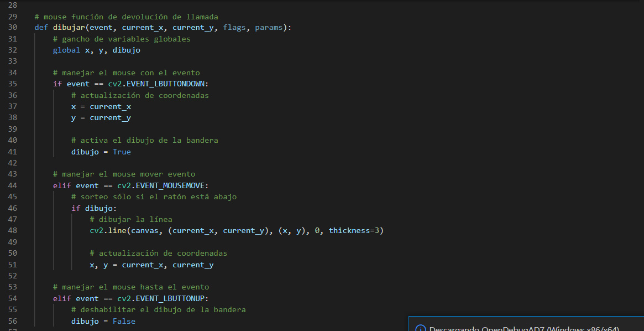644x331 pixels.
Task: Click the flags parameter in the function signature
Action: (234, 27)
